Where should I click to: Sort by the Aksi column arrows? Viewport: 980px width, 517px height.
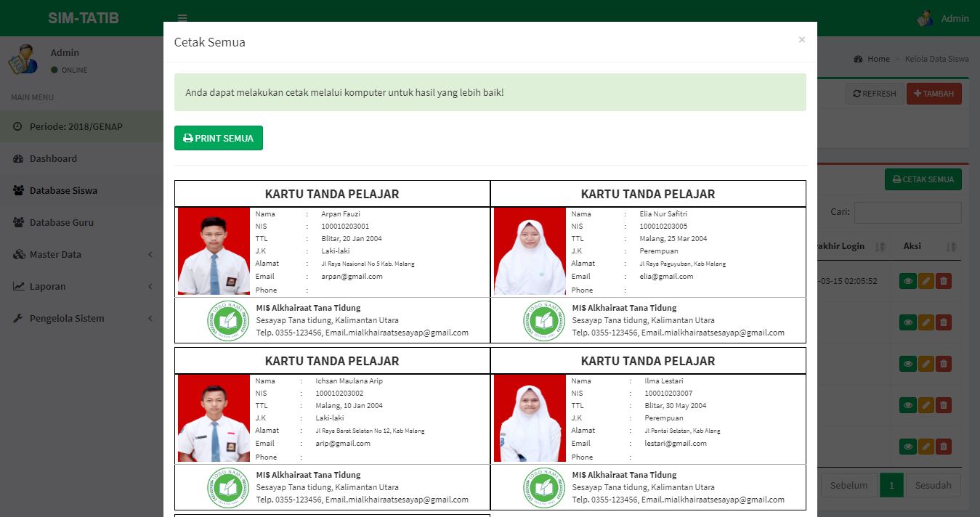(951, 247)
